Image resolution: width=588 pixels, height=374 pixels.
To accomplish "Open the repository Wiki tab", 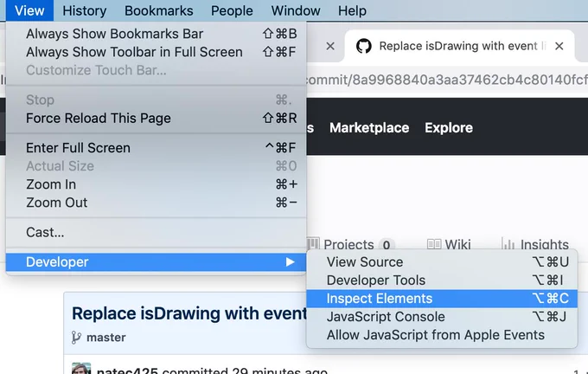I will click(449, 244).
